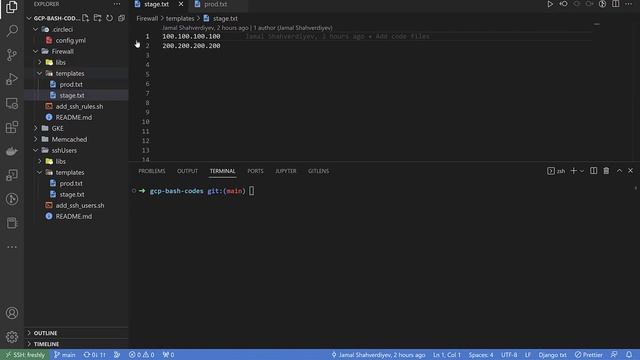
Task: Open config.yml in .circleci
Action: (x=71, y=40)
